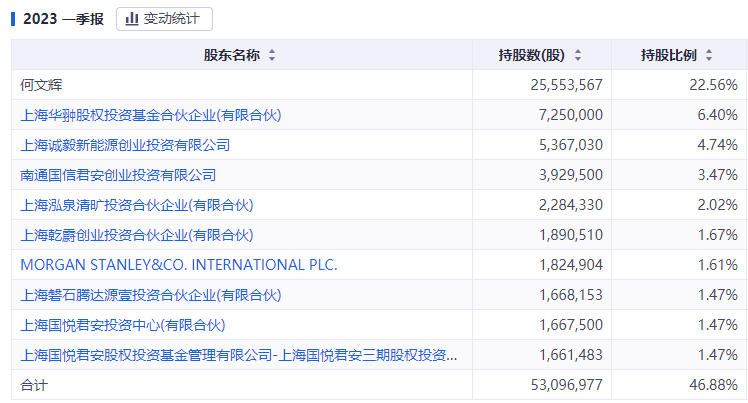Open 上海泓泉清旷投资合伙企业 link
748x403 pixels.
click(137, 205)
